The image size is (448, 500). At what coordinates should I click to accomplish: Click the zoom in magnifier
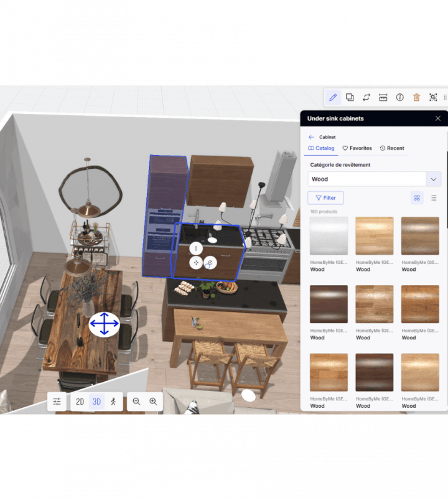[153, 402]
